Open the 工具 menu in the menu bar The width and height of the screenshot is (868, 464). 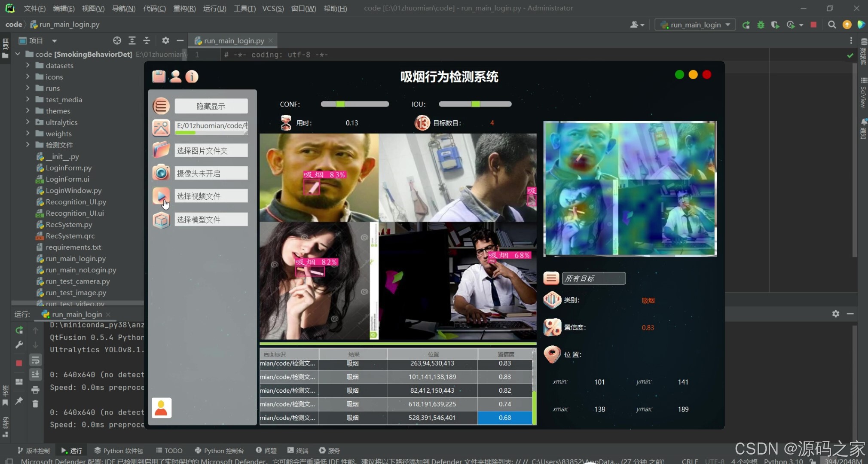click(x=244, y=8)
